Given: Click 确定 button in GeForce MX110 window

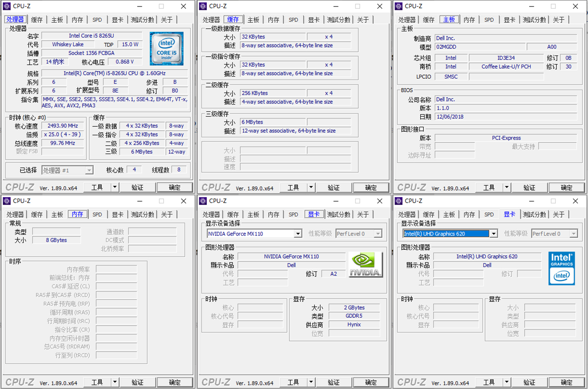Looking at the screenshot, I should (x=371, y=382).
